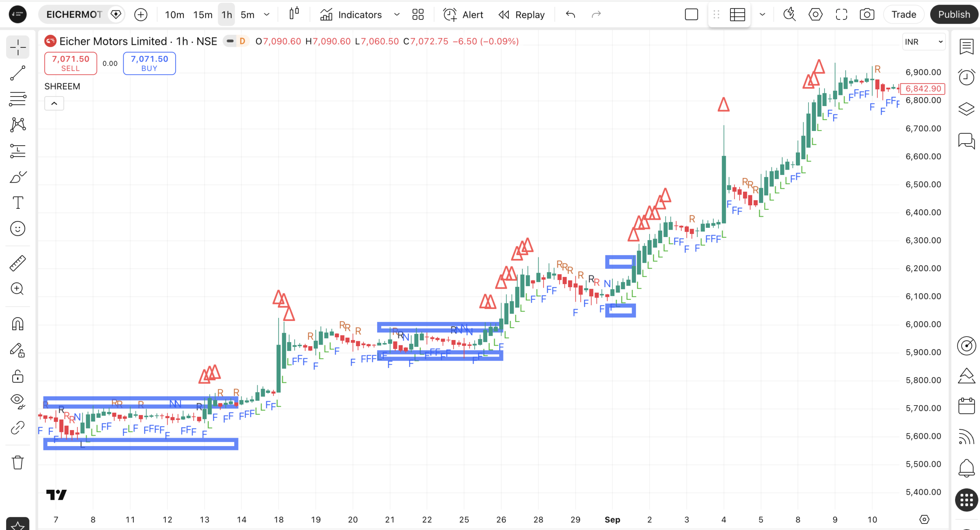Click the Publish button
The image size is (980, 530).
tap(954, 15)
